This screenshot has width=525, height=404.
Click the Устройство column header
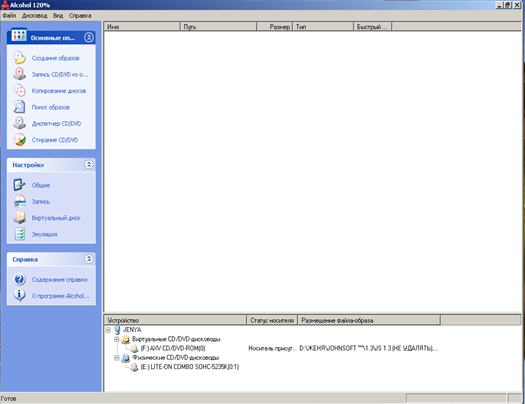coord(175,320)
